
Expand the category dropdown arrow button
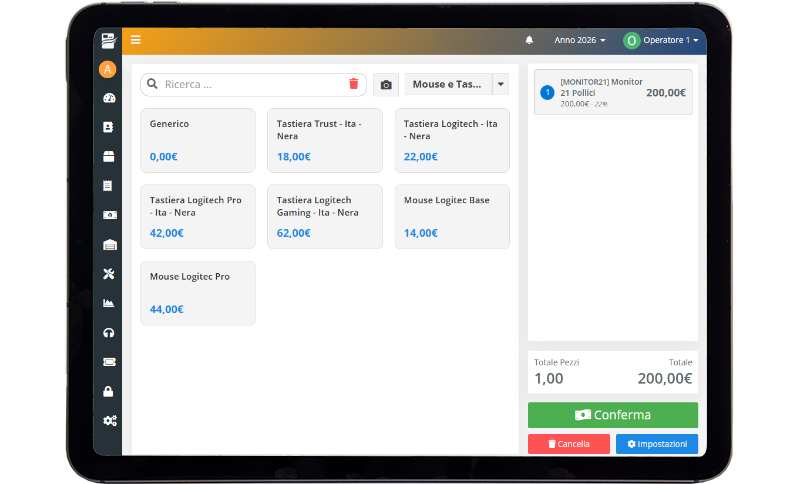pyautogui.click(x=501, y=85)
